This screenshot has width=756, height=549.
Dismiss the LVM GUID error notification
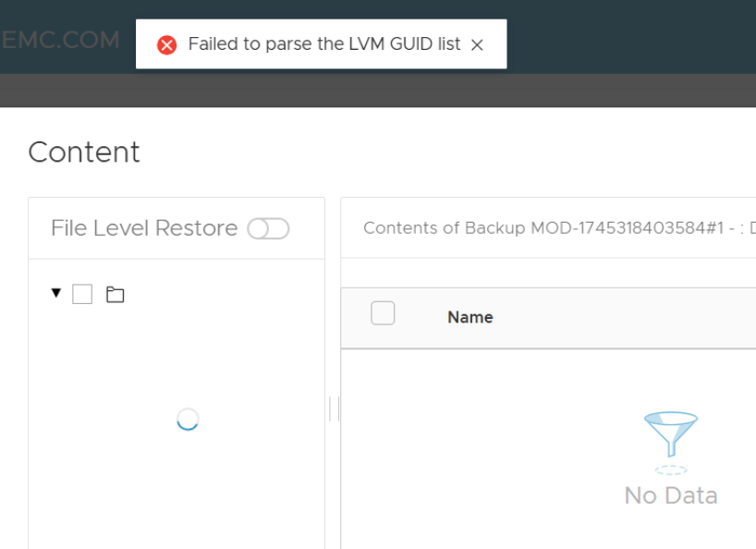click(477, 44)
